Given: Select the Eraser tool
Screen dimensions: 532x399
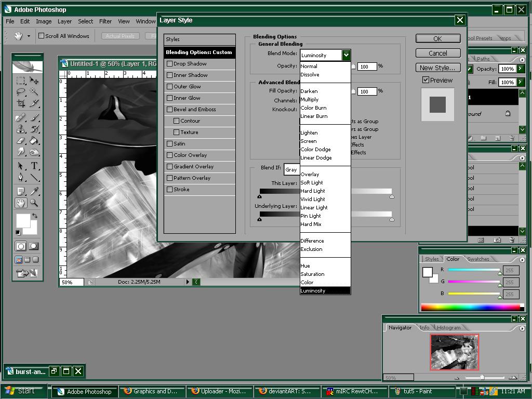Looking at the screenshot, I should point(21,140).
